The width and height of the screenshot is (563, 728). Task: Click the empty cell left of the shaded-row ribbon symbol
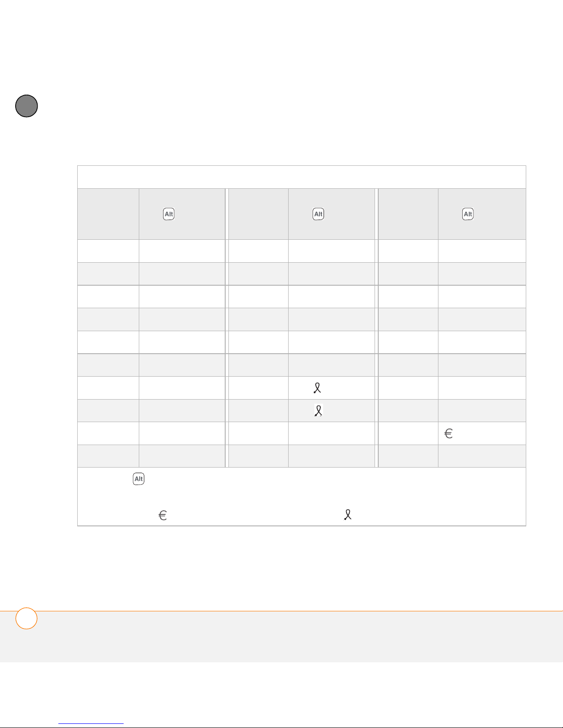coord(258,411)
